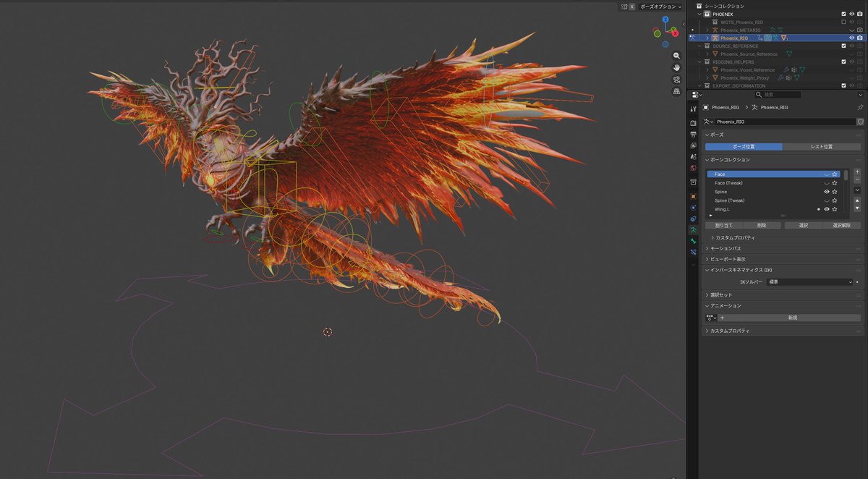Screen dimensions: 868x479
Task: Open bone collection specials dropdown arrow
Action: coord(857,190)
